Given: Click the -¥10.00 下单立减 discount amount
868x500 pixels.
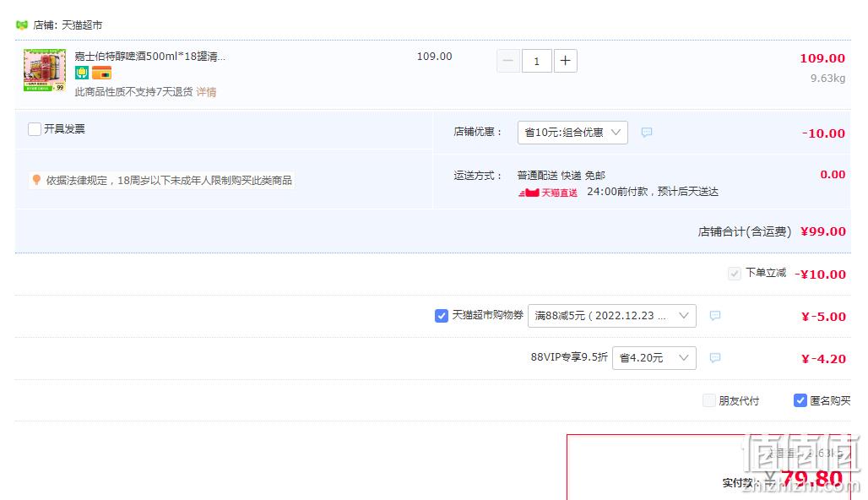Looking at the screenshot, I should (821, 274).
